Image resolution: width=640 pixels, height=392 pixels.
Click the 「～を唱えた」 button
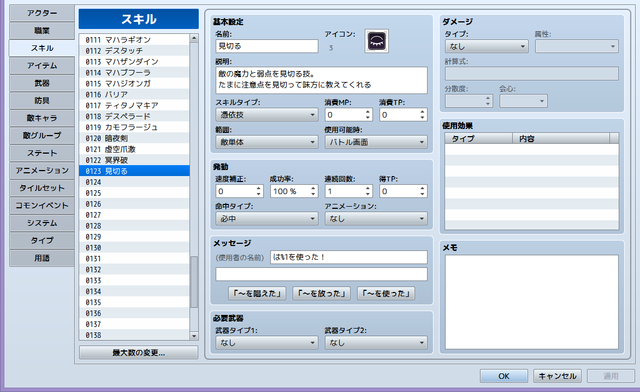(x=257, y=294)
